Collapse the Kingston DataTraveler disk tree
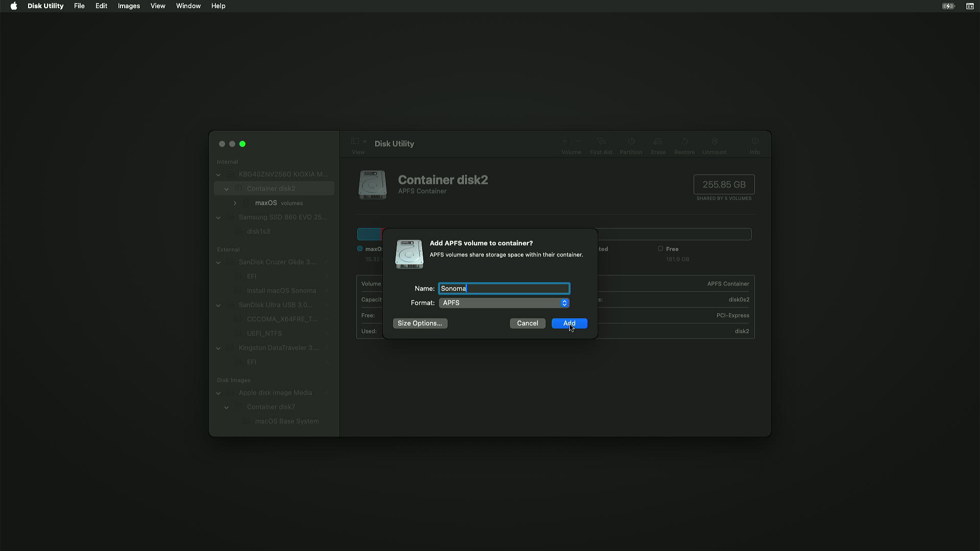The image size is (980, 551). [218, 348]
